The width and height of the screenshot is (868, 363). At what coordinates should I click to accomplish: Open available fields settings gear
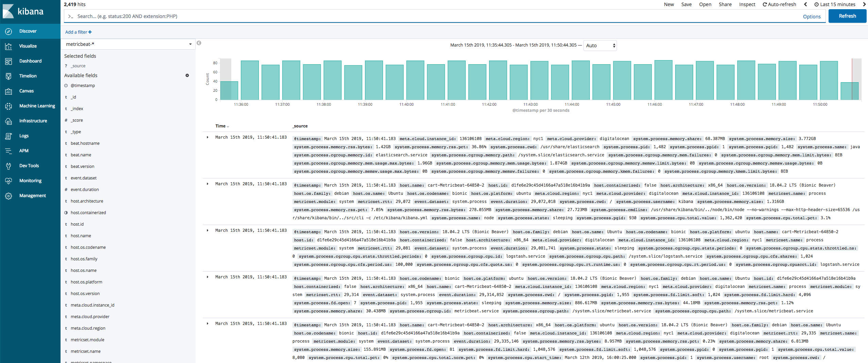(187, 75)
